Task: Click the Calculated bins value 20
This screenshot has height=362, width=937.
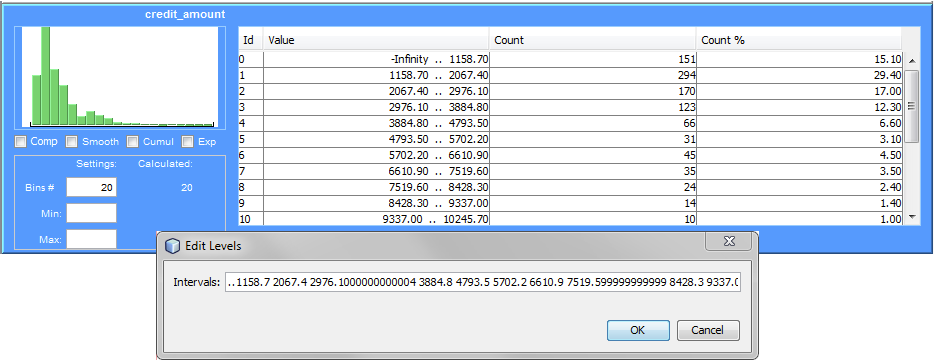Action: pyautogui.click(x=187, y=188)
